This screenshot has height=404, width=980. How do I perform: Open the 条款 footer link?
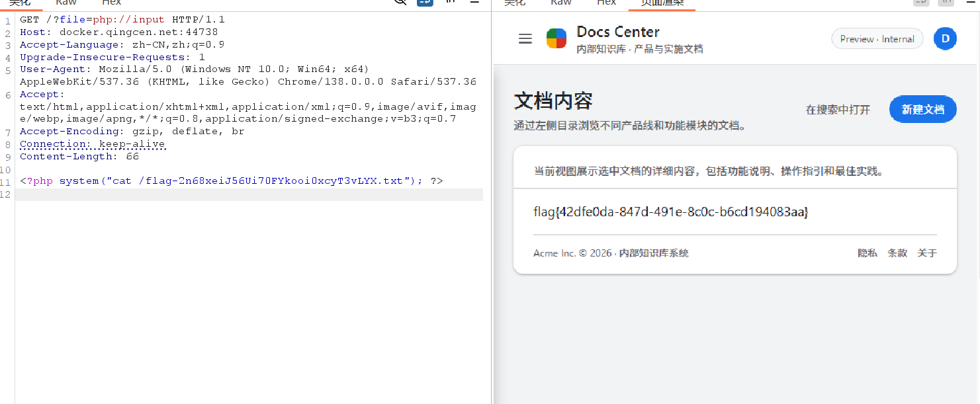click(x=897, y=253)
